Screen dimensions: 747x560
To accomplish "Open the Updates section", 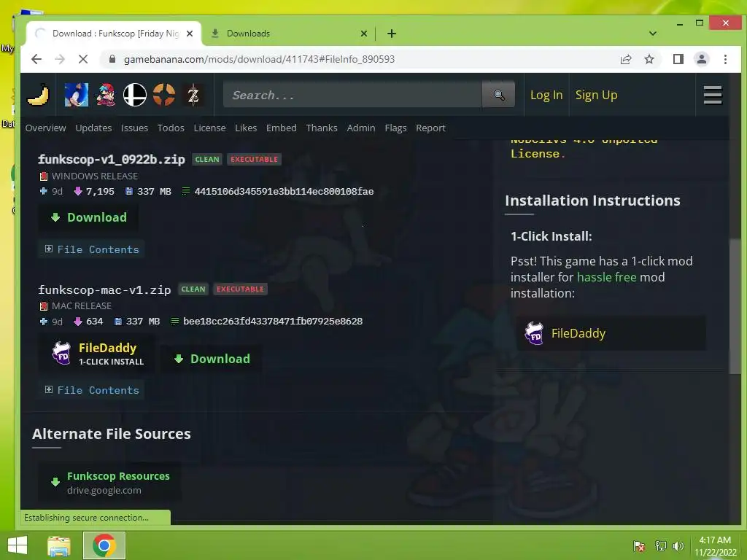I will (x=93, y=128).
